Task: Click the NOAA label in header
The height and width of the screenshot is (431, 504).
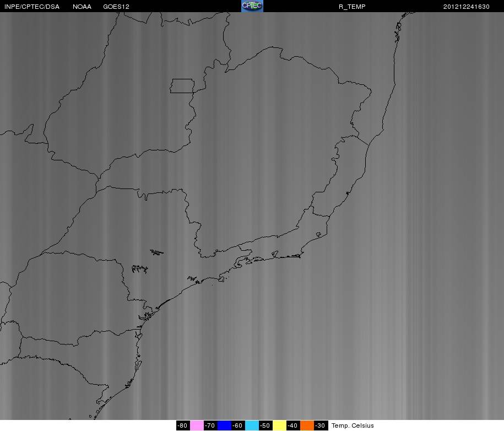Action: (x=82, y=7)
